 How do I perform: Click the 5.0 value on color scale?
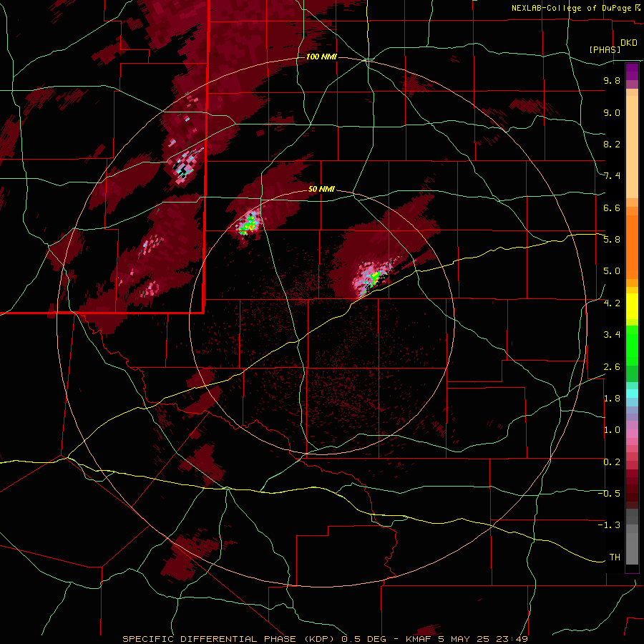click(612, 271)
